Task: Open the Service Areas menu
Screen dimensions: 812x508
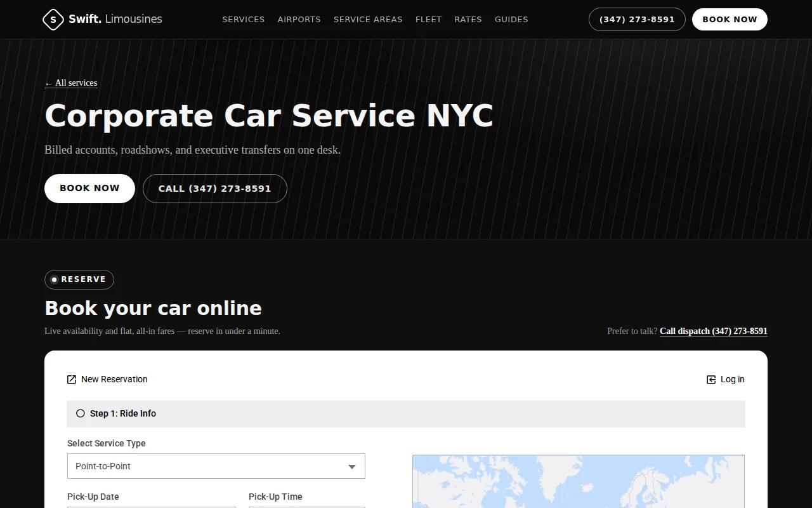Action: coord(368,20)
